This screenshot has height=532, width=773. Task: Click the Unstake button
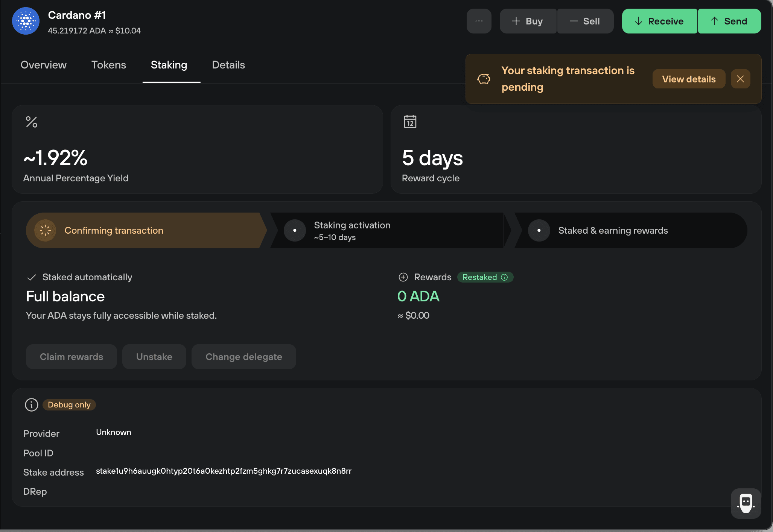point(154,357)
